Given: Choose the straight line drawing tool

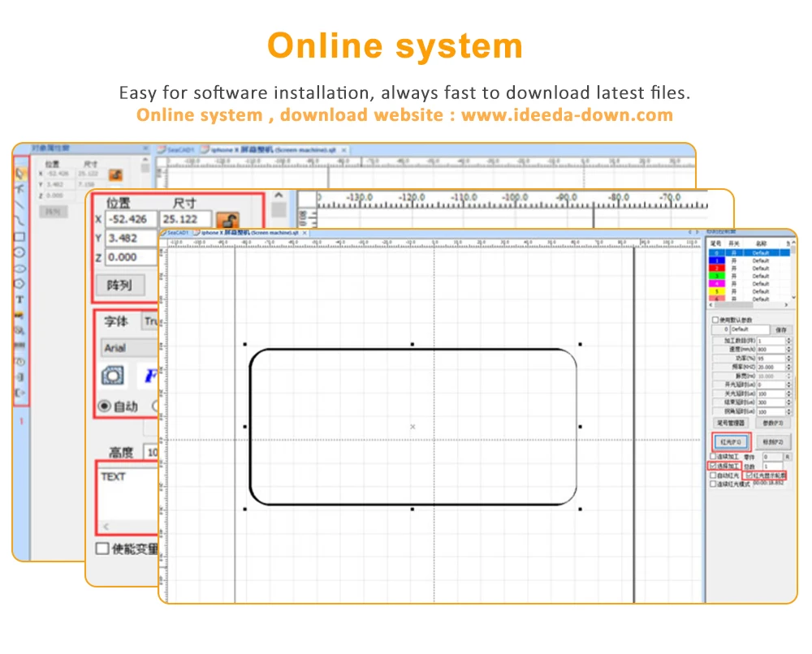Looking at the screenshot, I should click(x=19, y=204).
